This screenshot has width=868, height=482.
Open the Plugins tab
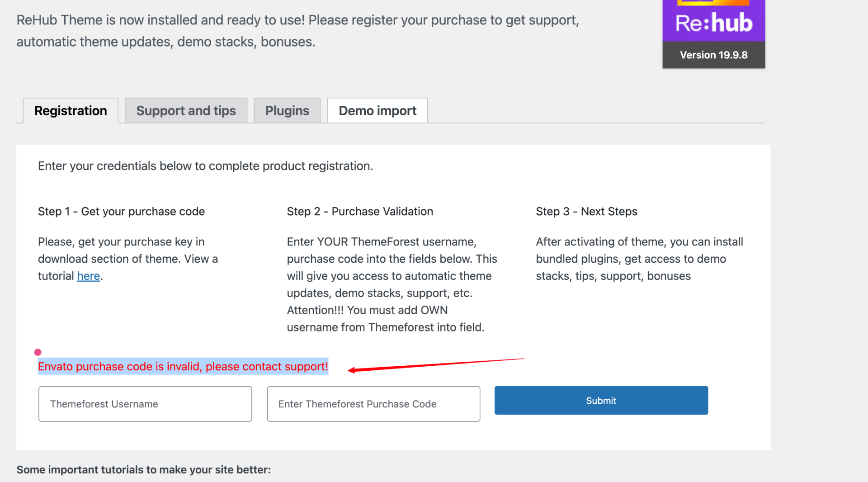pos(287,110)
